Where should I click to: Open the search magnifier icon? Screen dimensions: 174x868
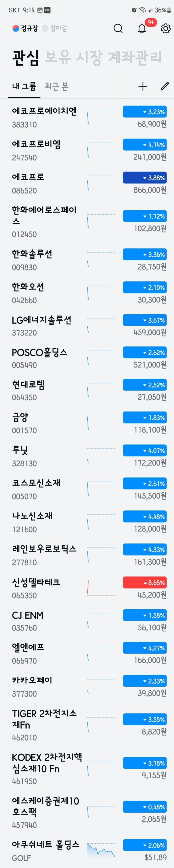(x=118, y=29)
